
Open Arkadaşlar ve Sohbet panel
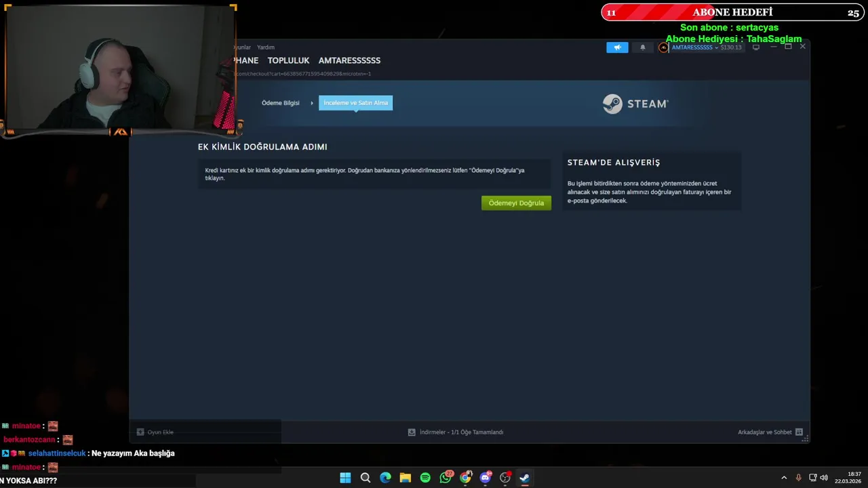click(x=770, y=432)
